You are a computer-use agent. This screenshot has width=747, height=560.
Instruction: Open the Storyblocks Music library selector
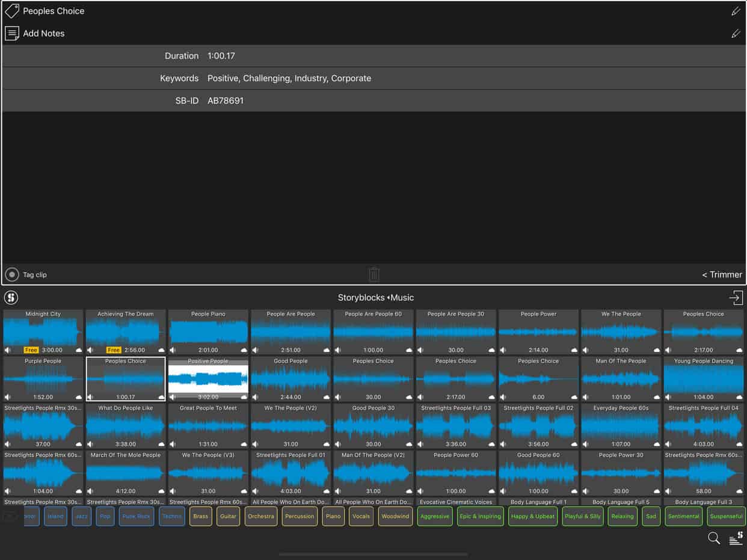[376, 297]
